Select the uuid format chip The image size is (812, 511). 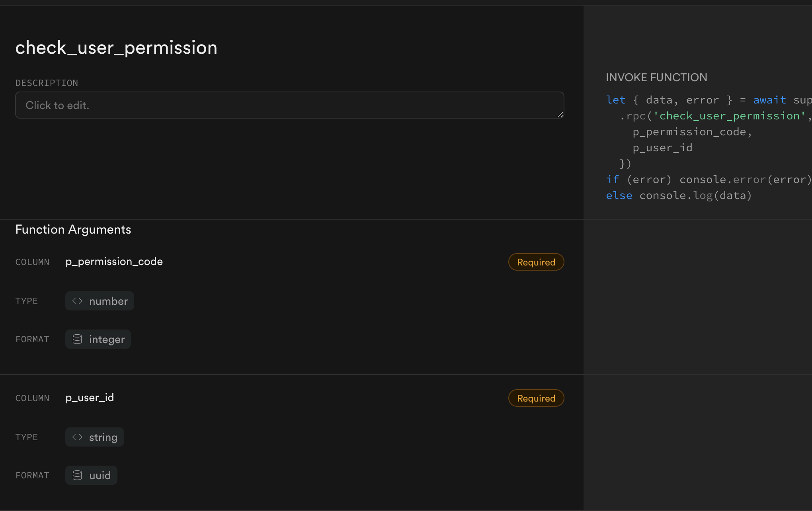pos(91,475)
